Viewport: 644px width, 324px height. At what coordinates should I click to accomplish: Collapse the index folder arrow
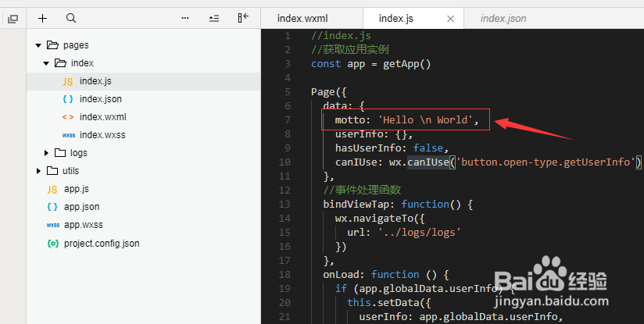tap(46, 63)
